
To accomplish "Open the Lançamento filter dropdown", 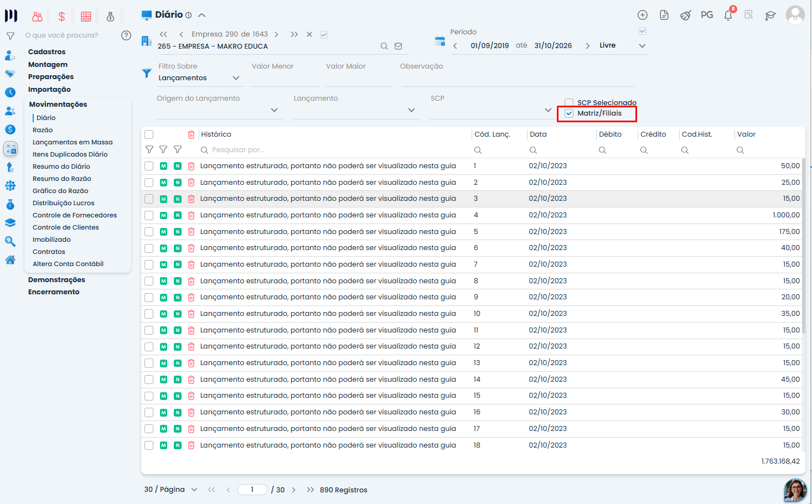I will point(356,110).
